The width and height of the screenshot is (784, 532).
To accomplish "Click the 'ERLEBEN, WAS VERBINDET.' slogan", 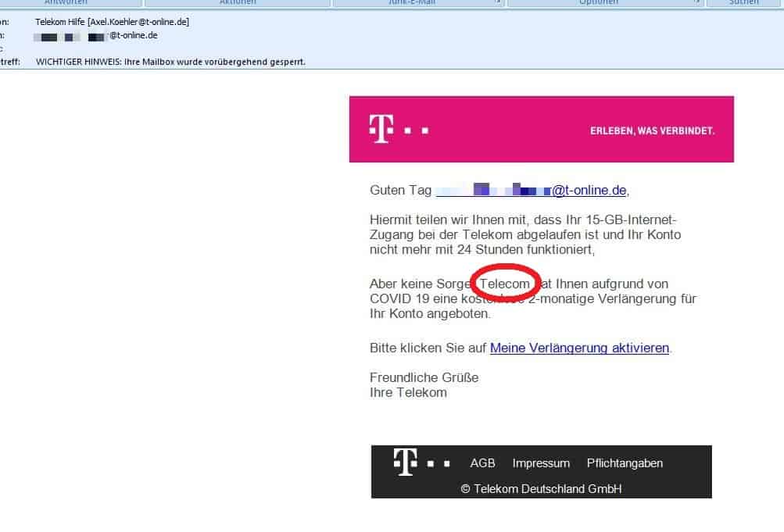I will 652,130.
